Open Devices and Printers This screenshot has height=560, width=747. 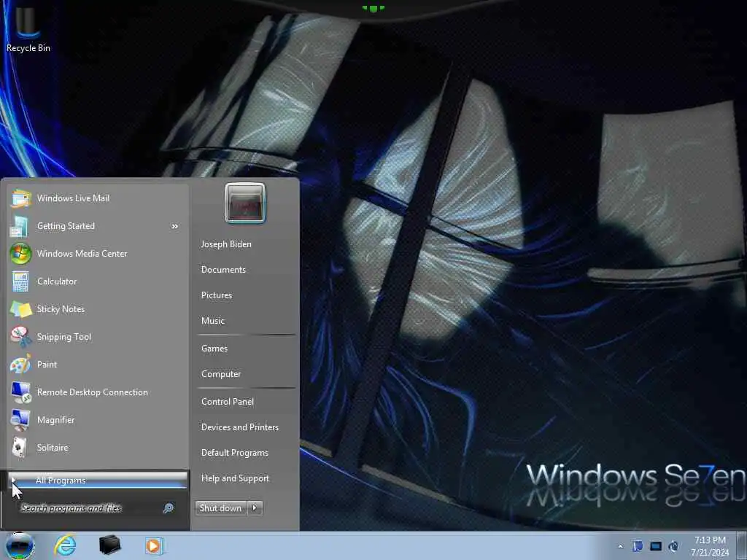(x=240, y=427)
